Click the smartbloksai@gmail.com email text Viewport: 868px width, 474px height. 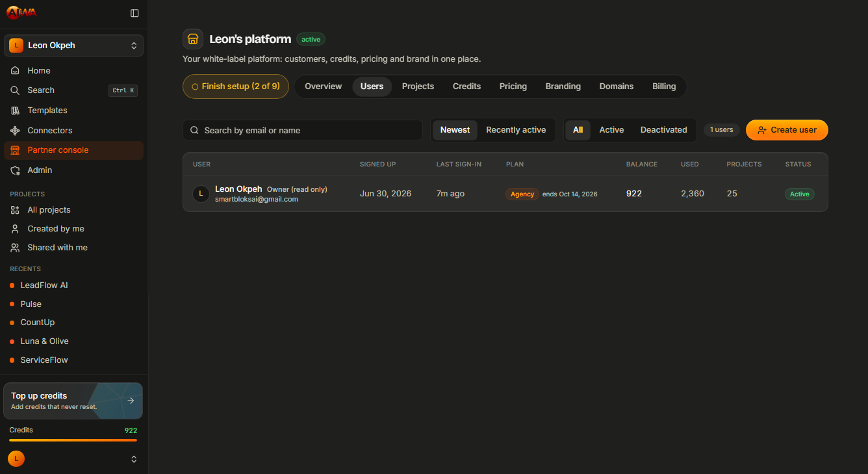click(x=257, y=200)
